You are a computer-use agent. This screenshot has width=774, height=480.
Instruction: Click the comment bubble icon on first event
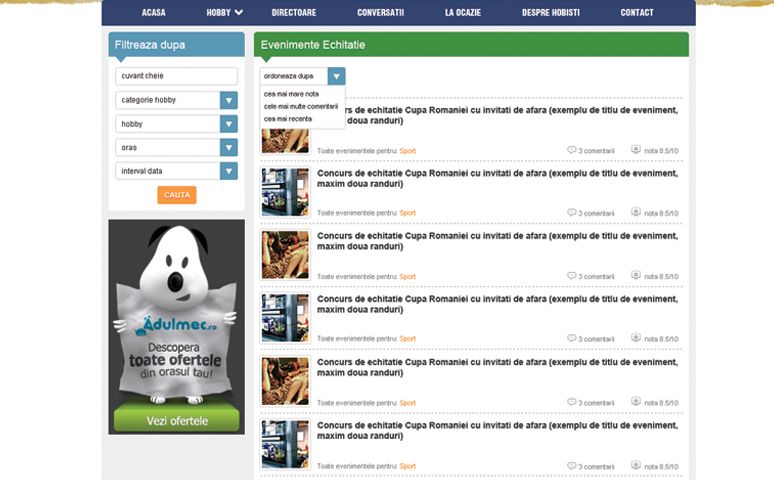(x=572, y=150)
